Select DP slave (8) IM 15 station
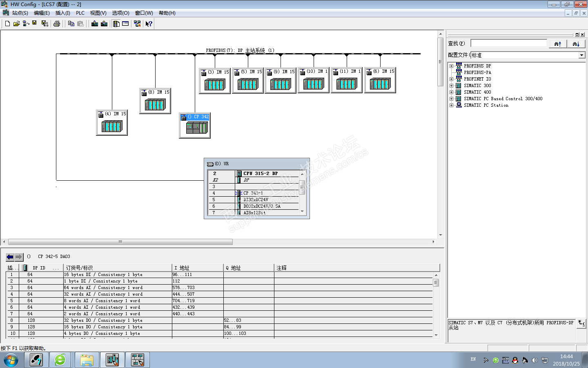 (x=155, y=101)
